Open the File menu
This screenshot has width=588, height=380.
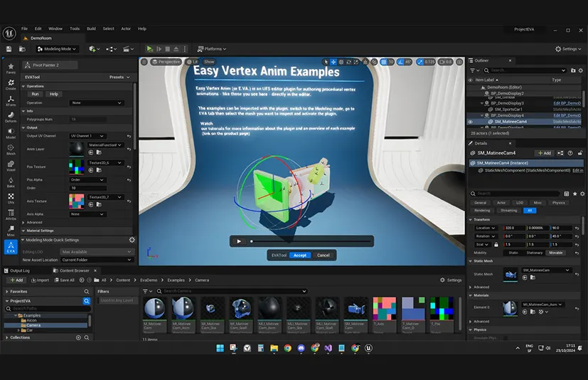pyautogui.click(x=24, y=28)
